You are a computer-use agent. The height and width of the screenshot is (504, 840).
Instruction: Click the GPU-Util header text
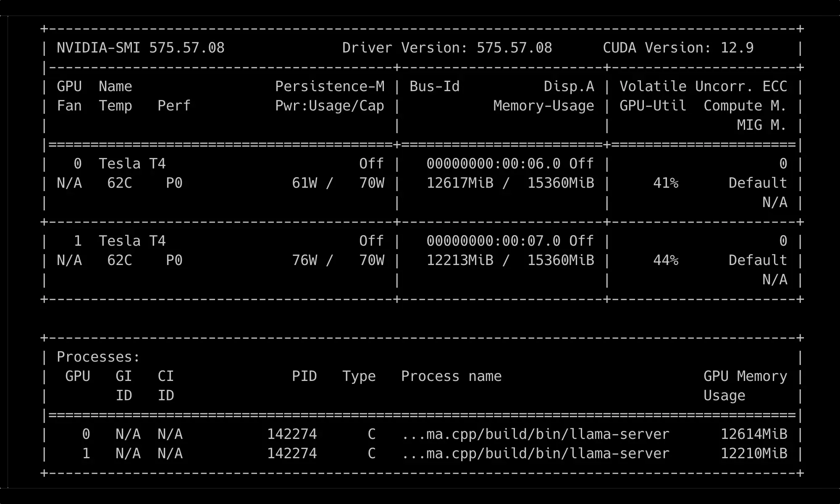tap(653, 106)
